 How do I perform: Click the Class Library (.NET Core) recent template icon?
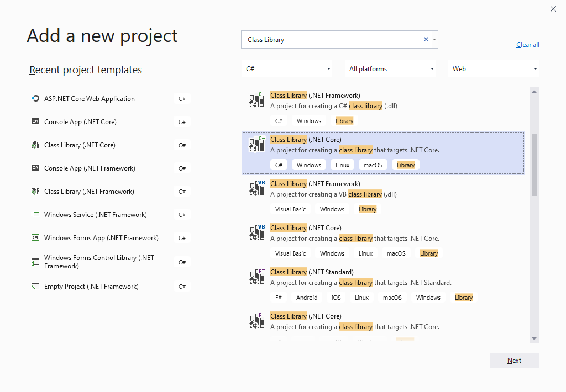(x=35, y=145)
